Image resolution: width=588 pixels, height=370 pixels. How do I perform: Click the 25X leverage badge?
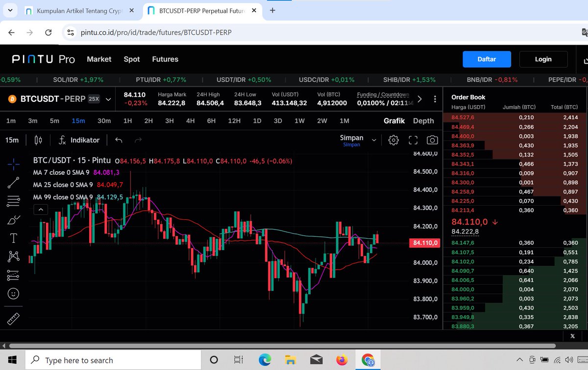click(94, 99)
